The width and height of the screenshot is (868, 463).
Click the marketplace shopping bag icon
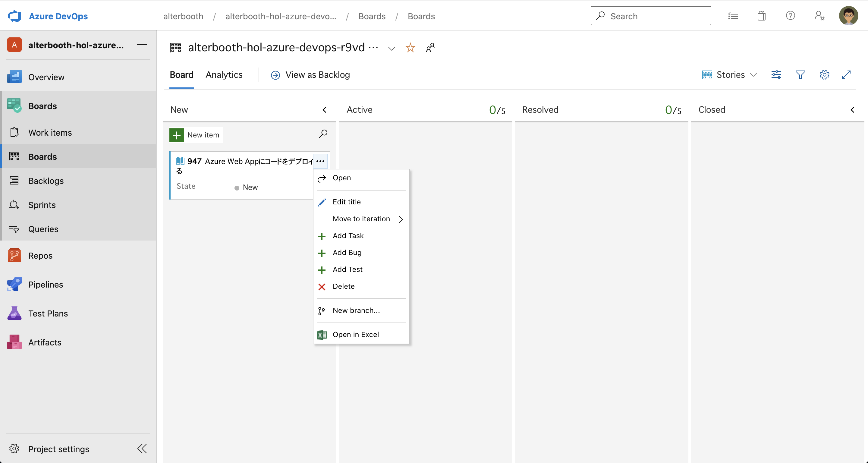pyautogui.click(x=762, y=16)
